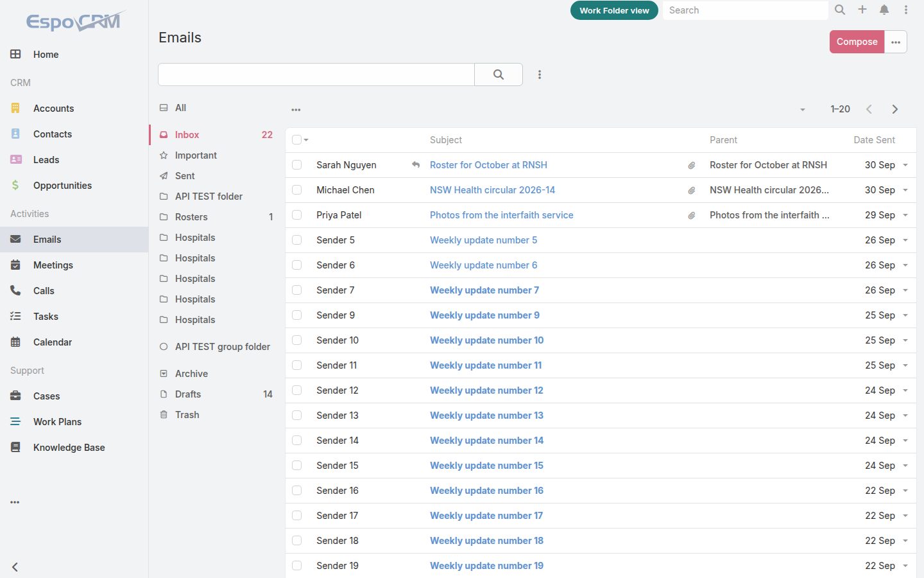Click the attachment icon on Roster for October row
The width and height of the screenshot is (924, 578).
[x=692, y=165]
